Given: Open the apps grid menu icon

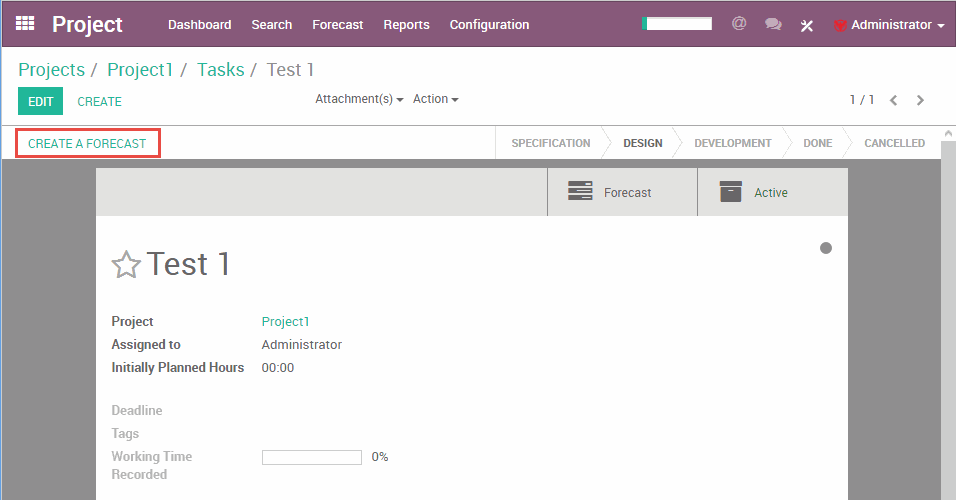Looking at the screenshot, I should click(x=25, y=24).
